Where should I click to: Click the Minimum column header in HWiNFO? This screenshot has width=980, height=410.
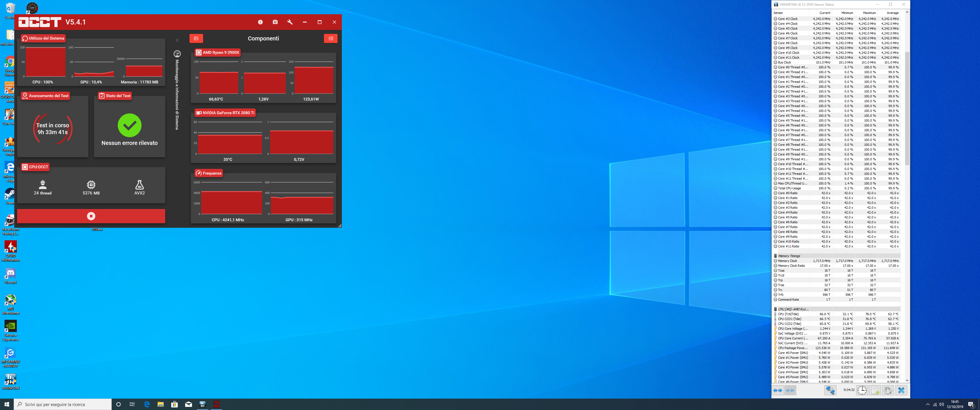tap(844, 13)
